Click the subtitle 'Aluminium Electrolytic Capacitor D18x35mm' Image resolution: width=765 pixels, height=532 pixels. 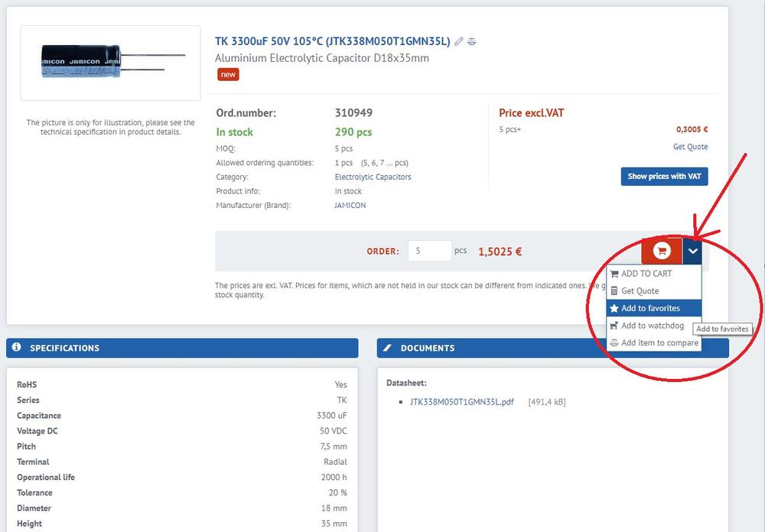pyautogui.click(x=322, y=59)
